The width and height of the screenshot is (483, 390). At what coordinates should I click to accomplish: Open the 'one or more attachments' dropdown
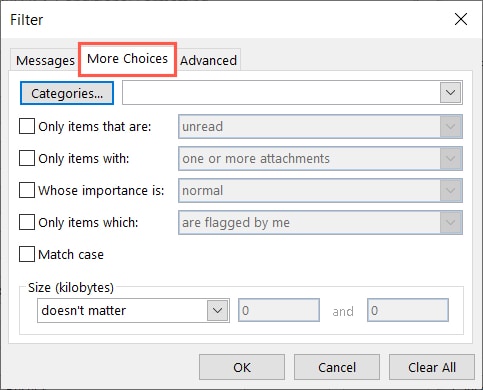(320, 158)
